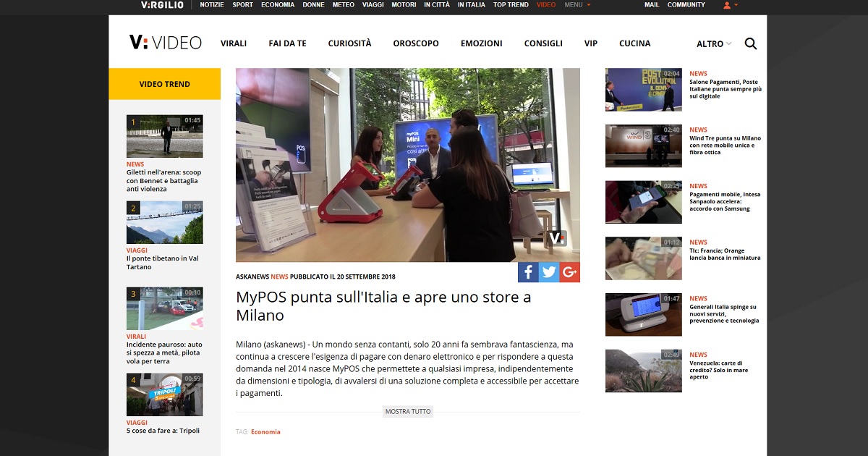Open ECONOMIA in the top bar

(x=278, y=5)
